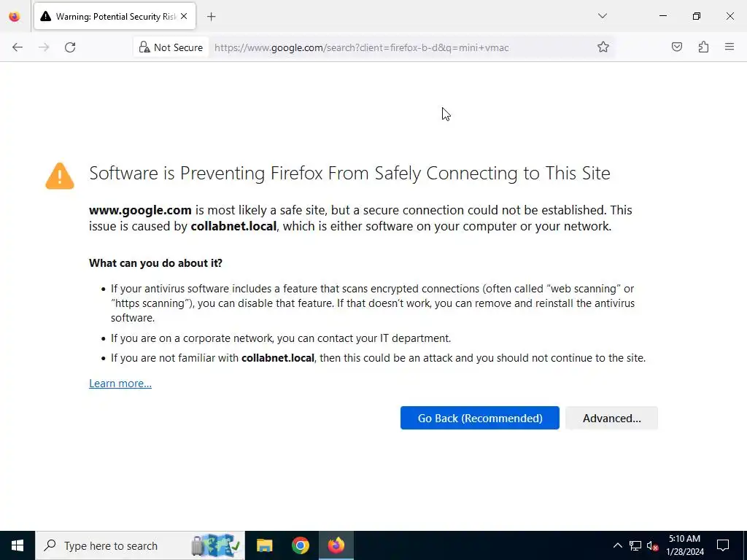Click the browser reload page icon

[x=70, y=47]
